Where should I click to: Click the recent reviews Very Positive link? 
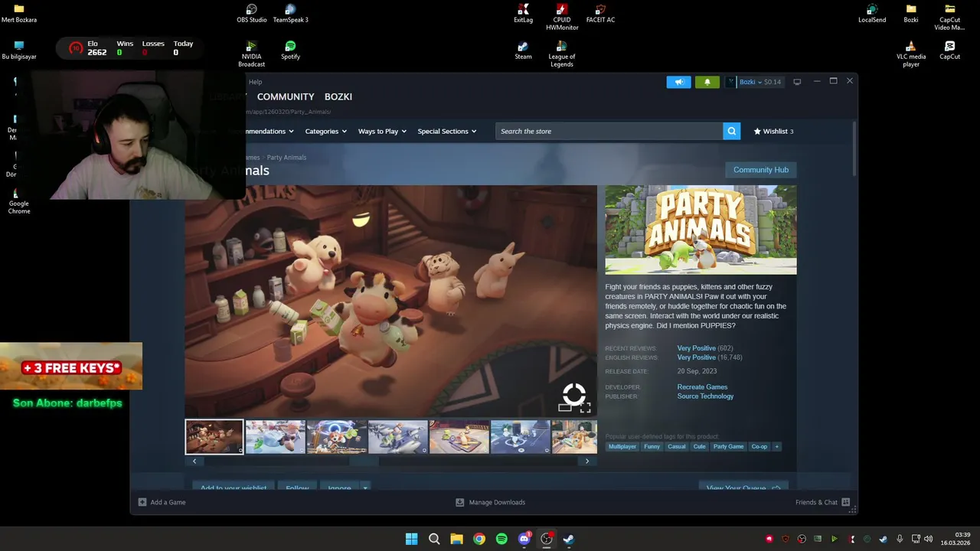[x=696, y=348]
